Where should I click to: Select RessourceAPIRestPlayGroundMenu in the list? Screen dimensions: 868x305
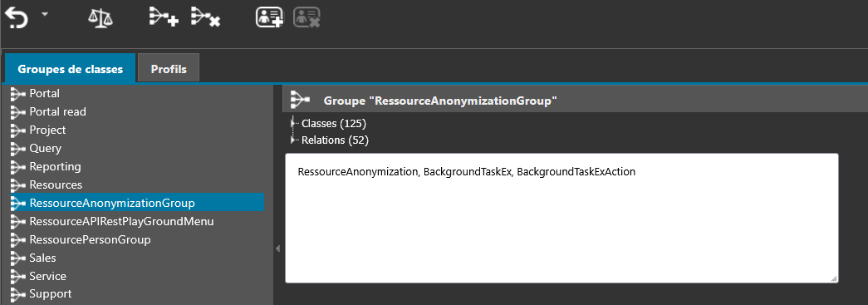point(121,221)
